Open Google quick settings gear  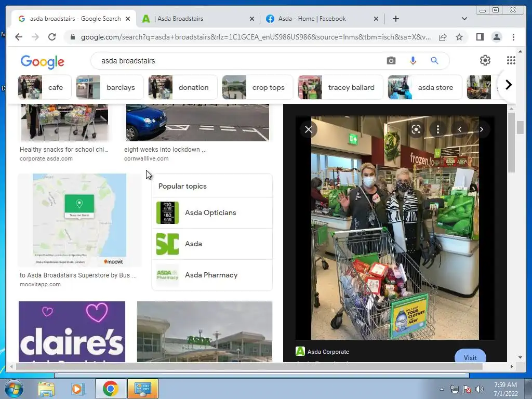pos(485,60)
